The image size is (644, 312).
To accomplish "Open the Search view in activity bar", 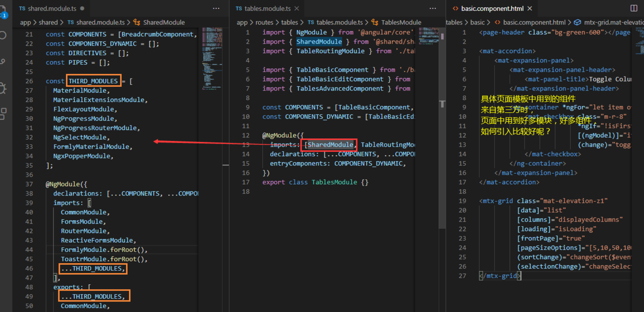I will 3,35.
